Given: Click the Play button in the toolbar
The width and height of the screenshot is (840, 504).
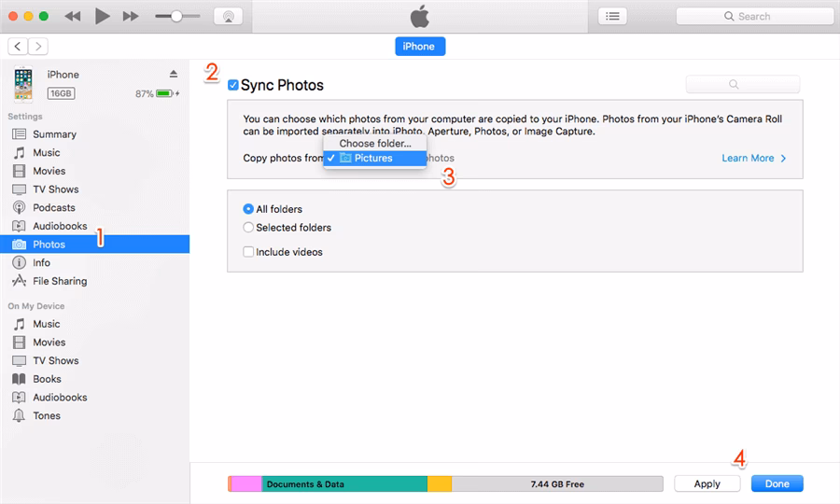Looking at the screenshot, I should tap(103, 16).
